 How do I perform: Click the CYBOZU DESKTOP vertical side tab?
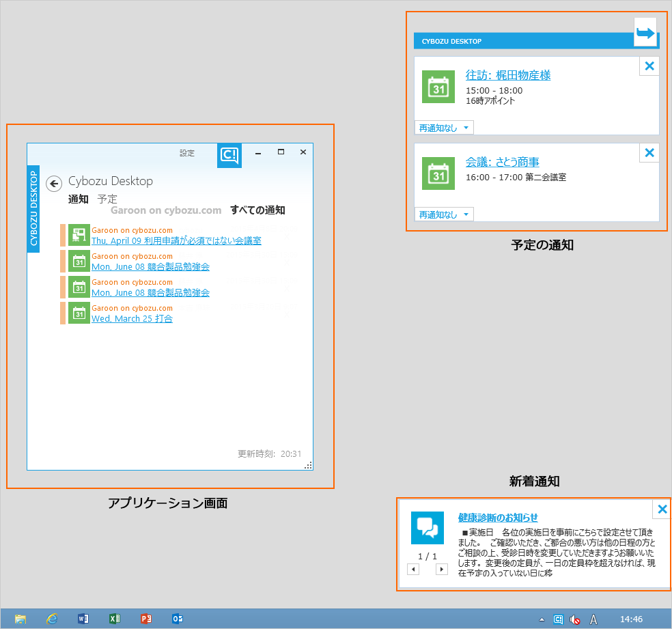33,209
